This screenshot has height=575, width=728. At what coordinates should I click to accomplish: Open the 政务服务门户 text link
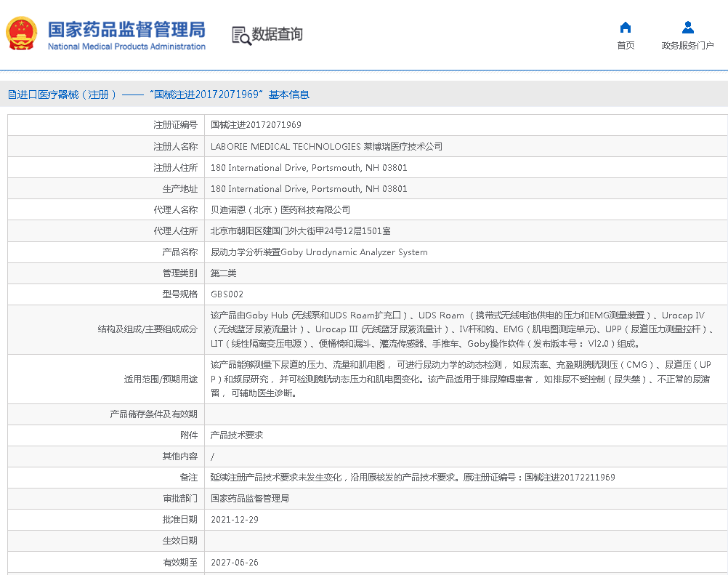point(687,46)
